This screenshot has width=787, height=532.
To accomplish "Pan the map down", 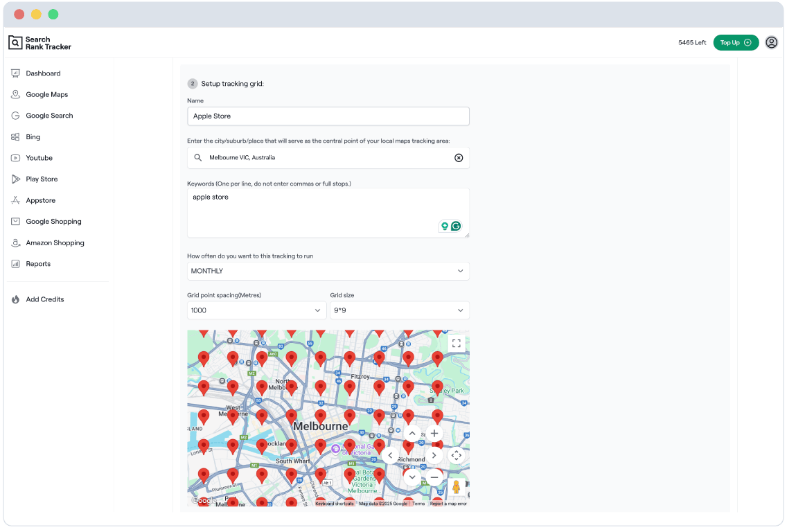I will point(412,477).
